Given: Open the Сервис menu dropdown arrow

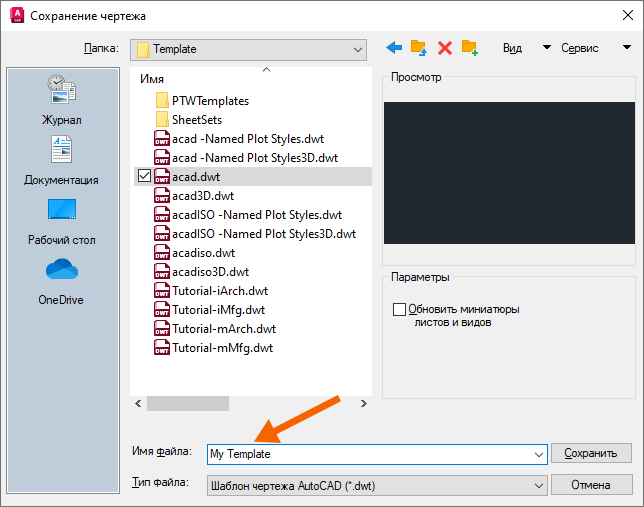Looking at the screenshot, I should coord(627,48).
